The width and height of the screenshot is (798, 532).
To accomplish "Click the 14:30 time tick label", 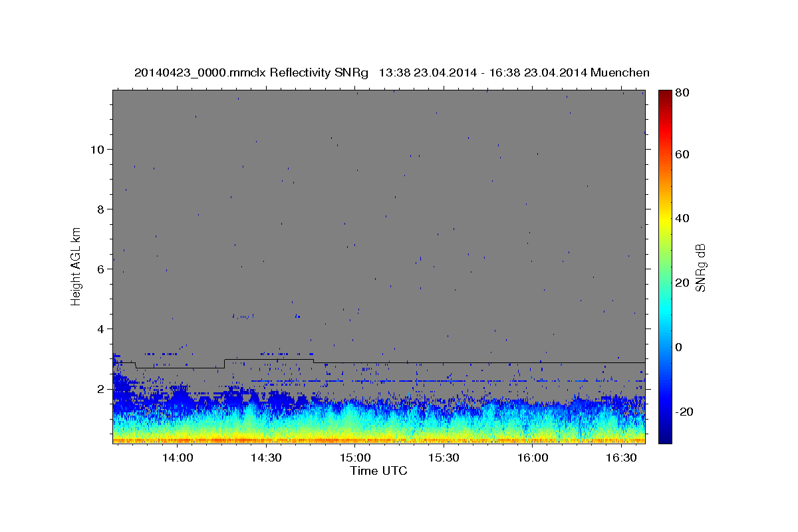I will coord(267,458).
